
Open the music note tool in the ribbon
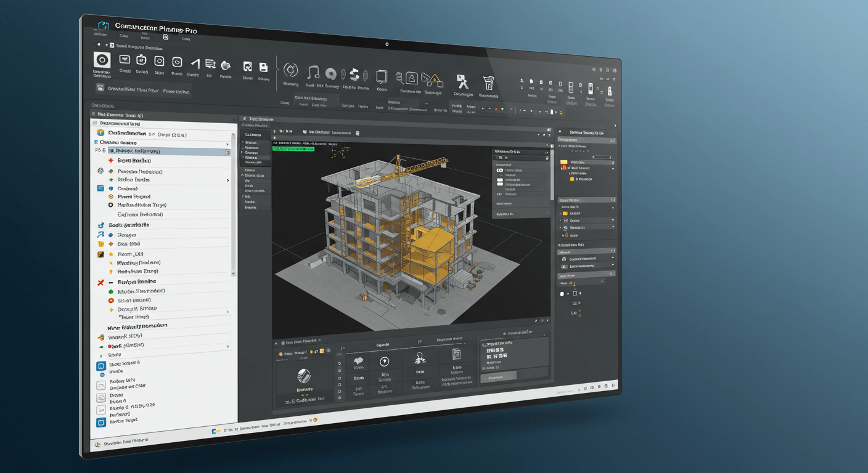313,73
